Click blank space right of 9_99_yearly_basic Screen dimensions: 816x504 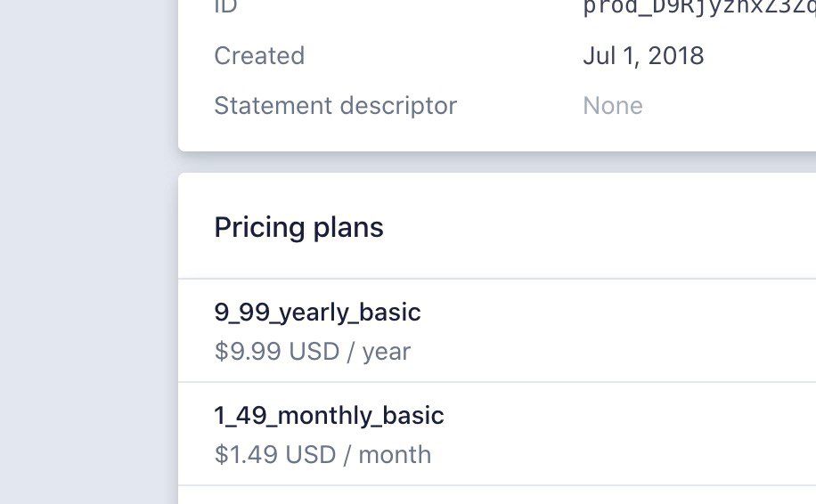(624, 313)
